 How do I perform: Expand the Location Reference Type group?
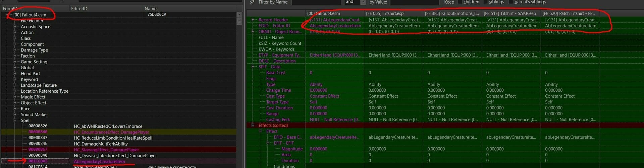coord(15,91)
